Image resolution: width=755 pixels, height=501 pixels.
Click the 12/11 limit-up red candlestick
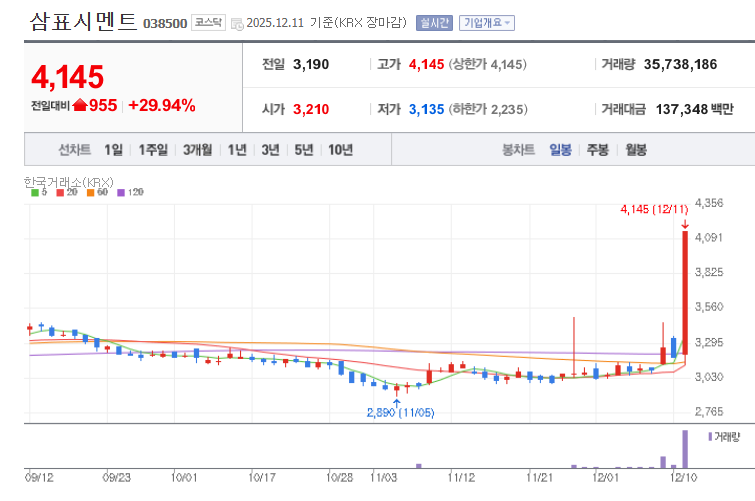685,293
